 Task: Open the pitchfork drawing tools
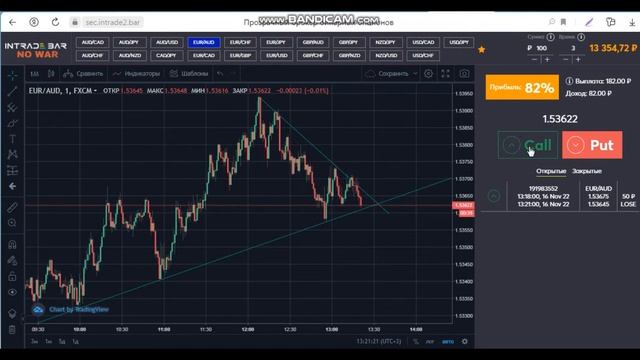[x=13, y=107]
